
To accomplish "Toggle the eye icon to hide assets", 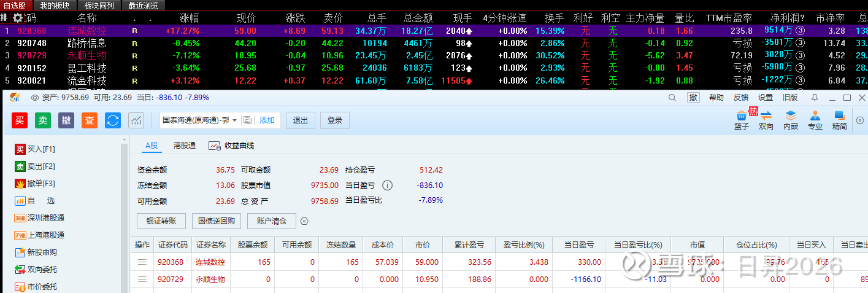I will click(x=35, y=98).
